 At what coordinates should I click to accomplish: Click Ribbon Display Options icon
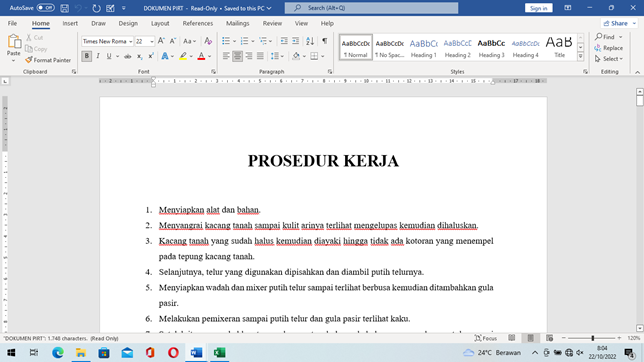(568, 8)
